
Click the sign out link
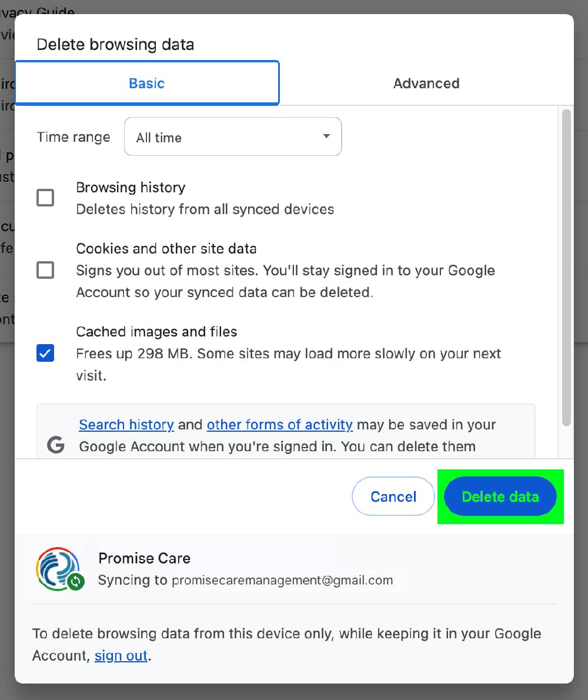point(121,655)
